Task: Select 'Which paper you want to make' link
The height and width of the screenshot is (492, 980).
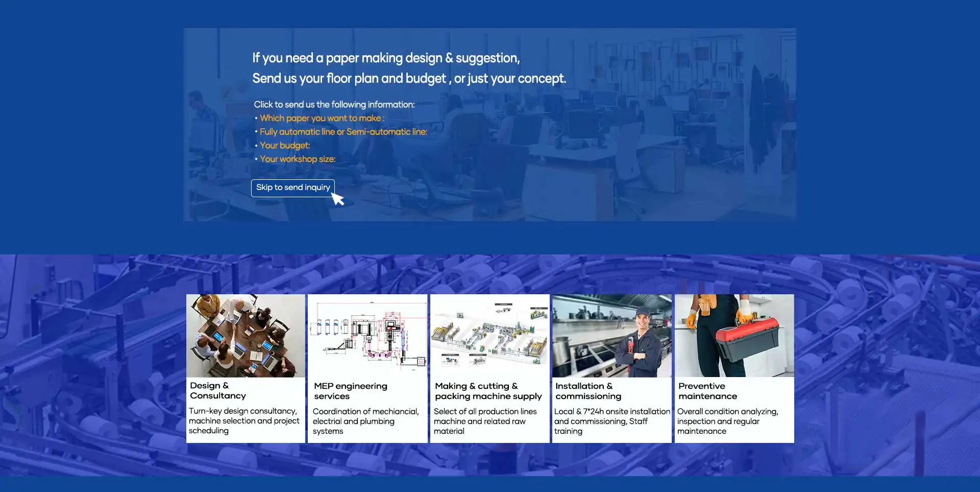Action: click(321, 118)
